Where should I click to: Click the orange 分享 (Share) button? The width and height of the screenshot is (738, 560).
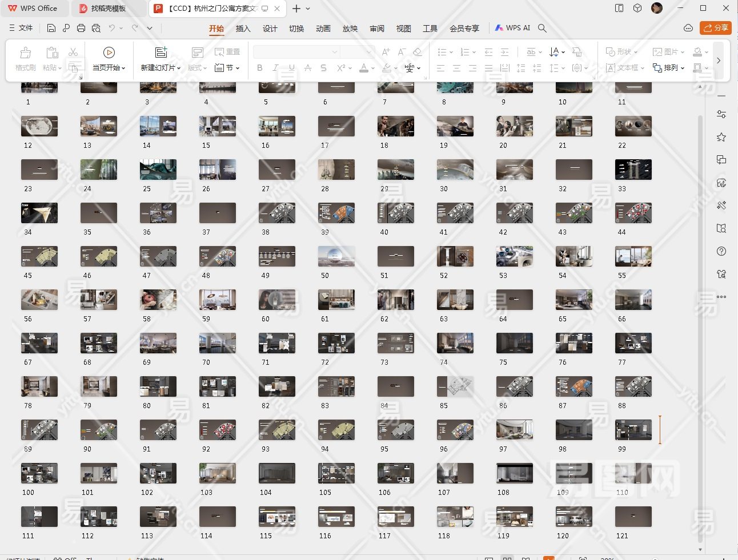click(716, 28)
